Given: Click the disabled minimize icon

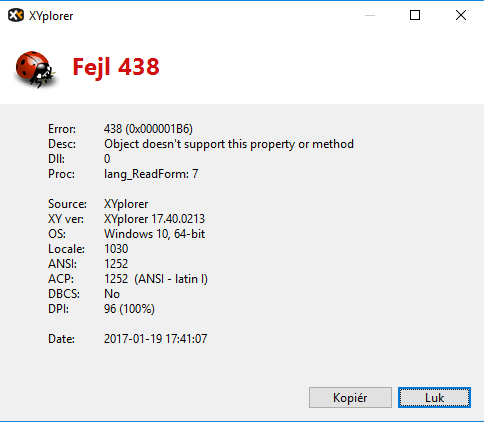Looking at the screenshot, I should pyautogui.click(x=370, y=15).
